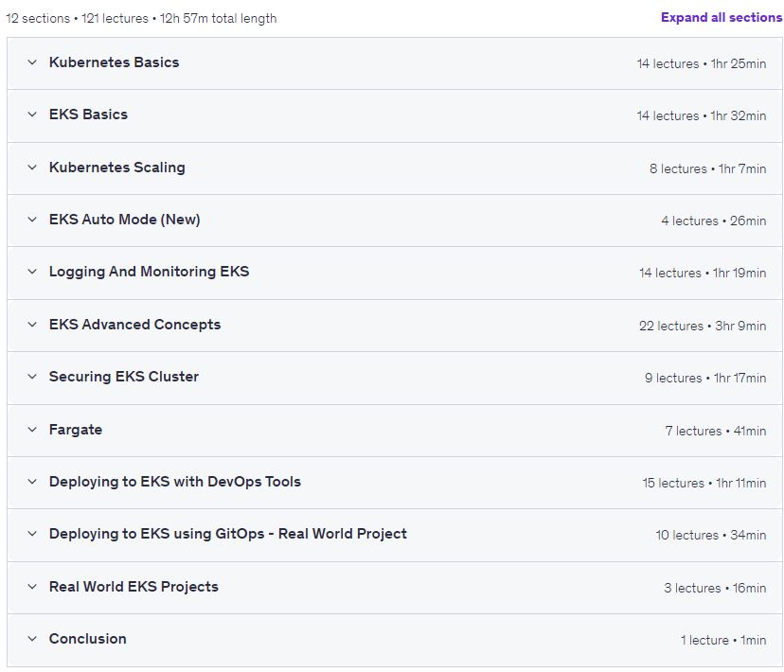This screenshot has height=672, width=784.
Task: Expand the GitOps Real World Project chevron
Action: click(x=32, y=534)
